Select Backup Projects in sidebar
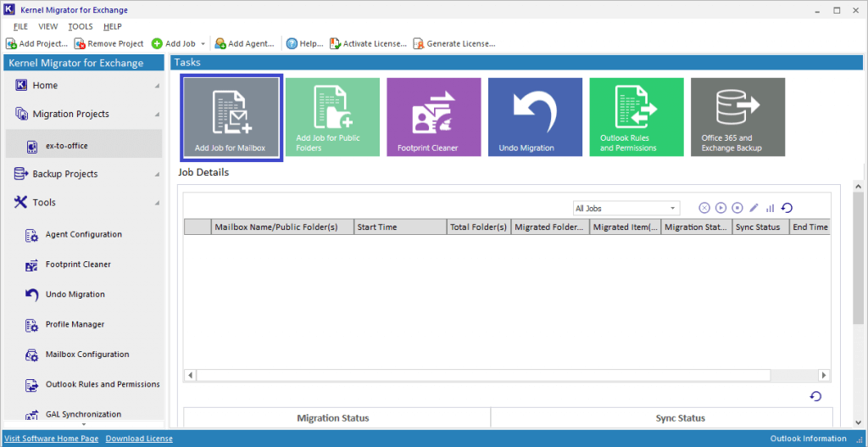The image size is (868, 447). coord(84,174)
